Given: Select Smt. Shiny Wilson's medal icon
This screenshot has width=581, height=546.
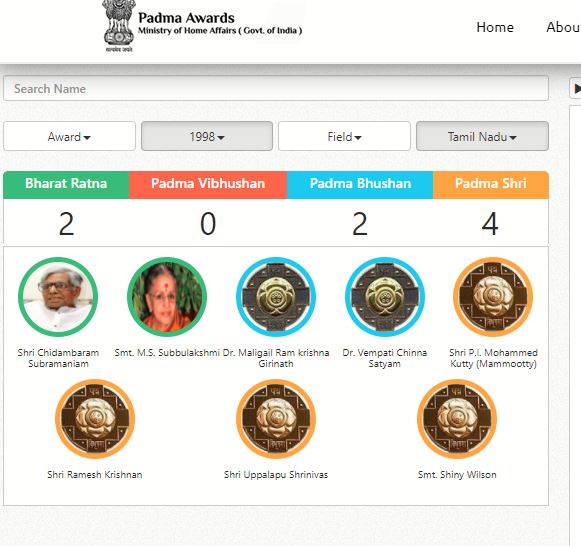Looking at the screenshot, I should 457,419.
